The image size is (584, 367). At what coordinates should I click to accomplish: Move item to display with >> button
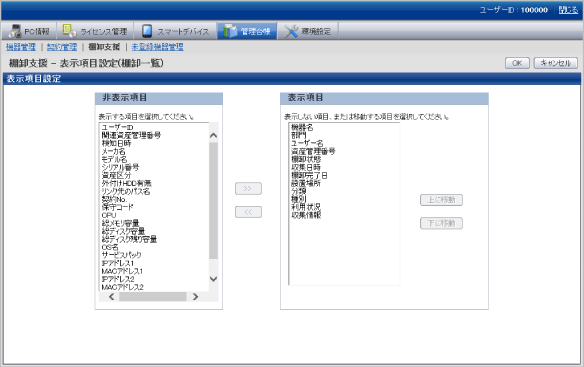[x=248, y=189]
